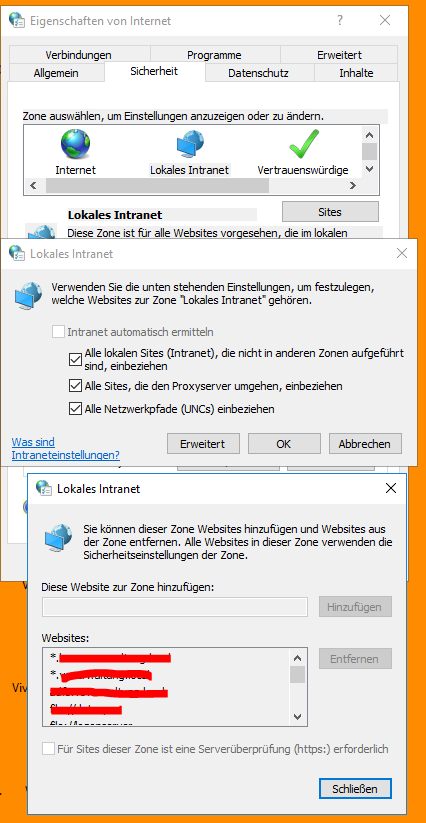426x823 pixels.
Task: Select the green checkmark Vertrauenswürdige zone
Action: pyautogui.click(x=304, y=144)
